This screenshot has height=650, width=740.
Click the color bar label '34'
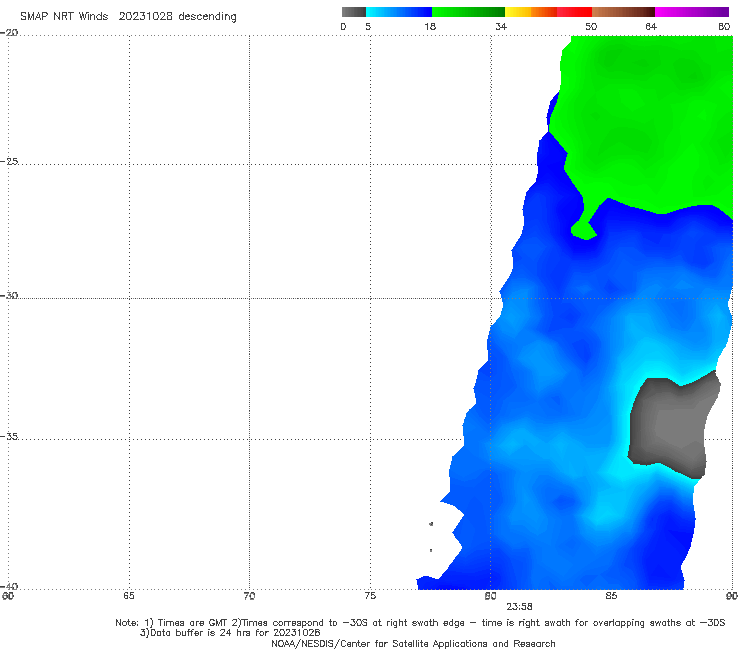point(501,26)
